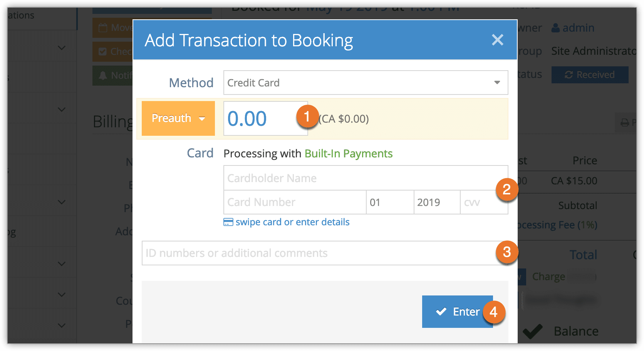Open the Preauth transaction type dropdown
644x351 pixels.
[x=178, y=118]
